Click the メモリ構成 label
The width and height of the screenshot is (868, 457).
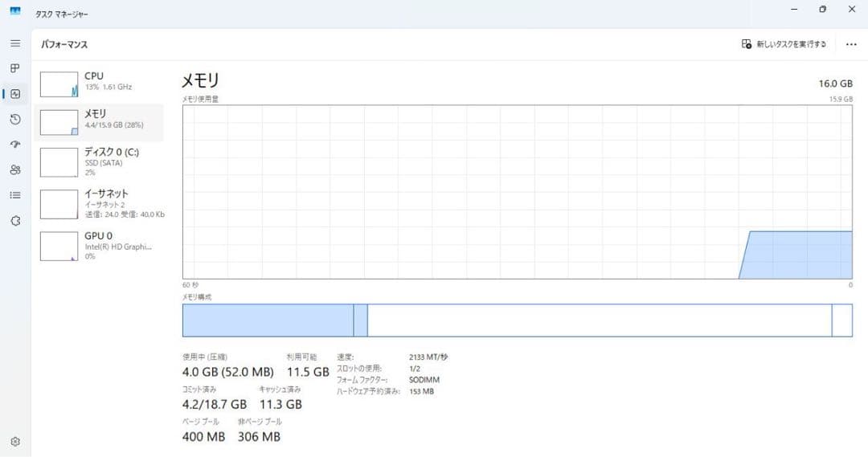coord(197,297)
